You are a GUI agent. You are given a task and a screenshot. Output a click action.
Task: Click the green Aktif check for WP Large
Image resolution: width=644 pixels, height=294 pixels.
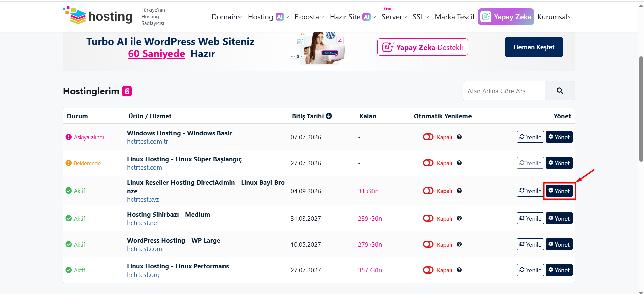pyautogui.click(x=69, y=244)
